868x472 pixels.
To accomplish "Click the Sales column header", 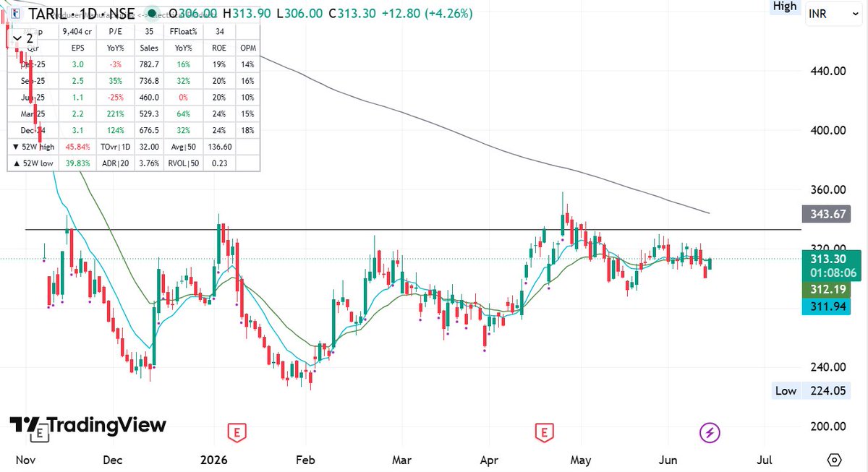I will pos(149,47).
